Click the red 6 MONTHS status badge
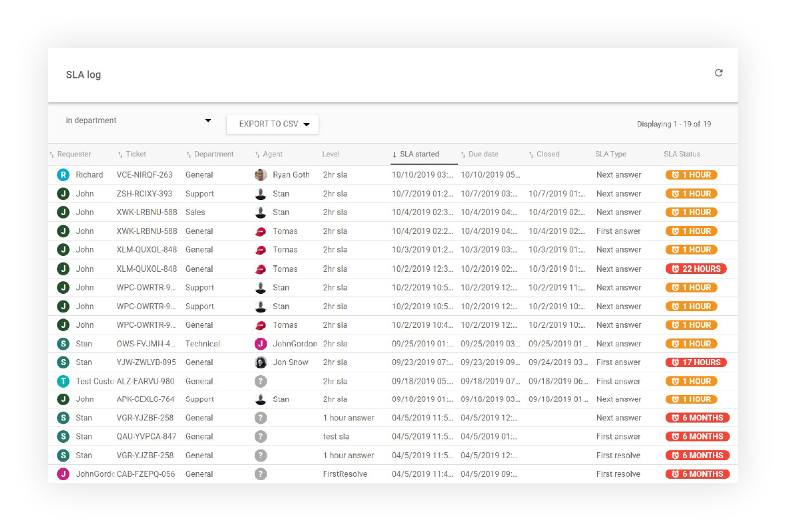 pos(697,418)
